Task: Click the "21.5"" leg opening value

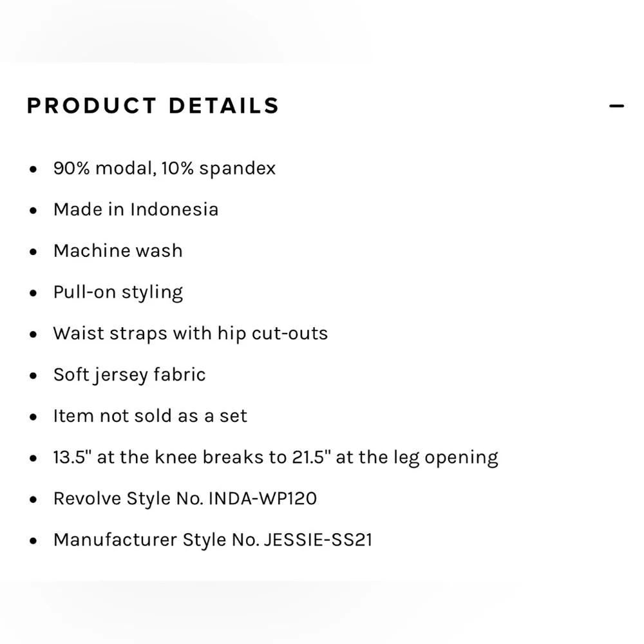Action: [312, 457]
